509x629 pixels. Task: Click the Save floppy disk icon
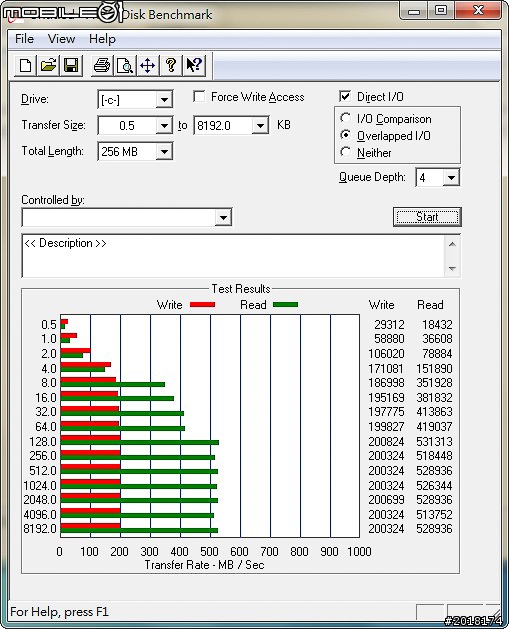click(x=71, y=65)
